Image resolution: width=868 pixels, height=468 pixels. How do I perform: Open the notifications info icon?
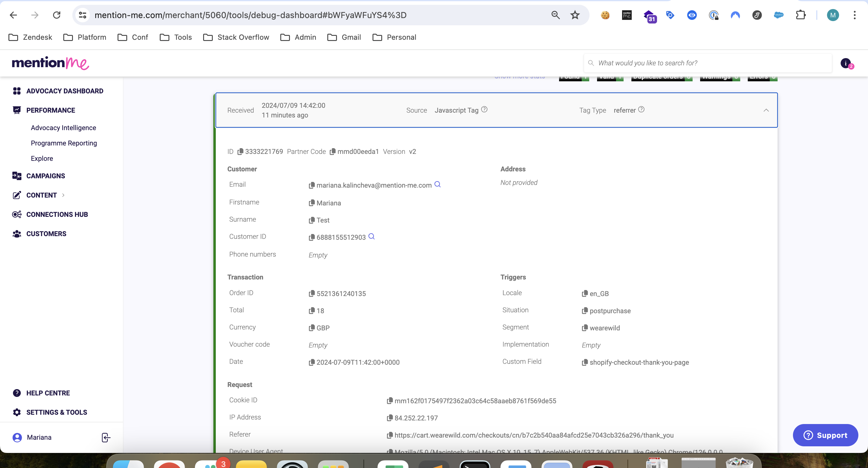[846, 63]
